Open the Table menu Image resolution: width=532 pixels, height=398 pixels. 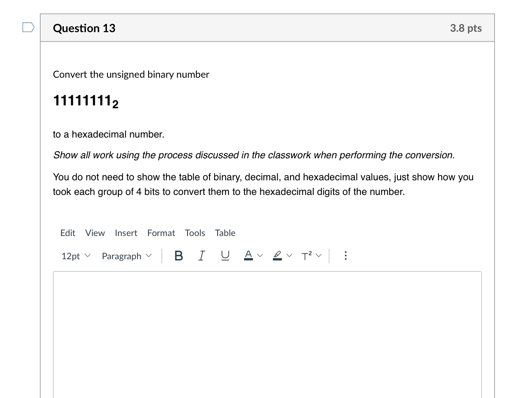[225, 233]
